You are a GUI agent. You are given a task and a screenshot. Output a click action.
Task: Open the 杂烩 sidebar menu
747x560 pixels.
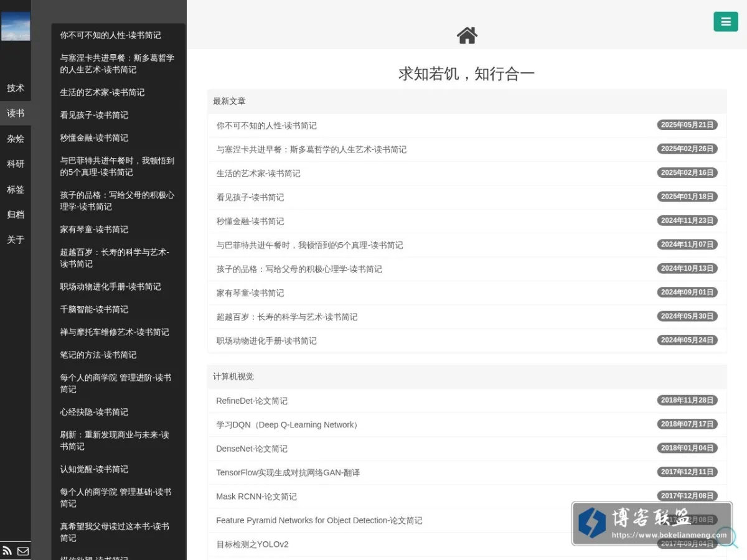(x=16, y=139)
